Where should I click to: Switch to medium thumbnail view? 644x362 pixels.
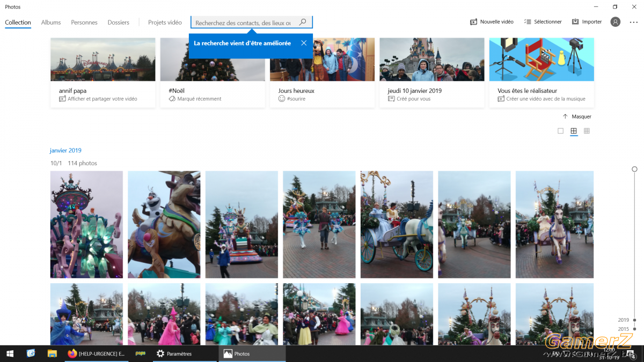[574, 131]
